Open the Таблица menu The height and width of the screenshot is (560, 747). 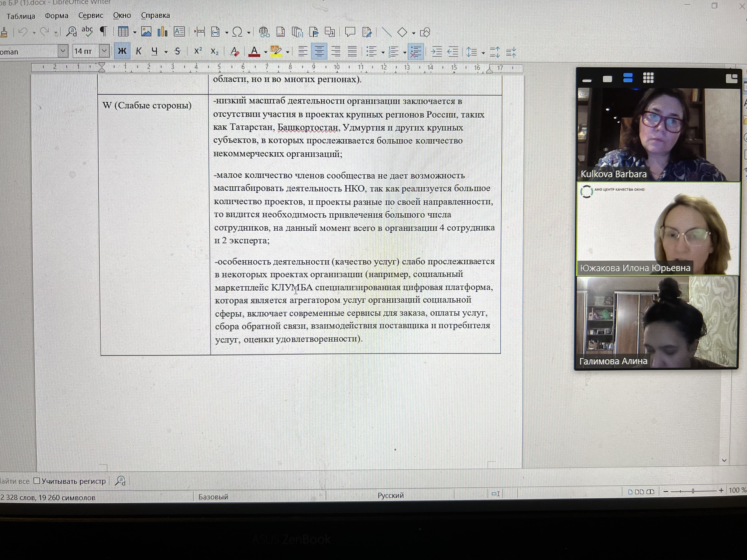click(21, 16)
